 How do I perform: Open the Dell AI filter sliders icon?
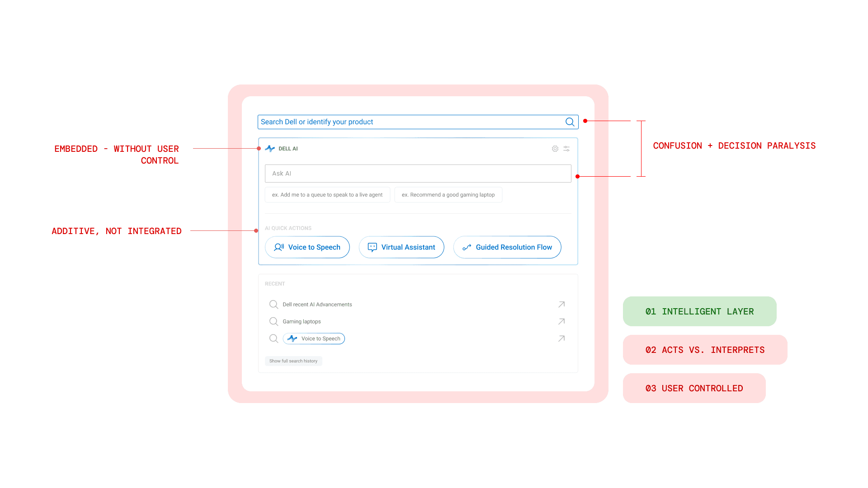[x=566, y=149]
